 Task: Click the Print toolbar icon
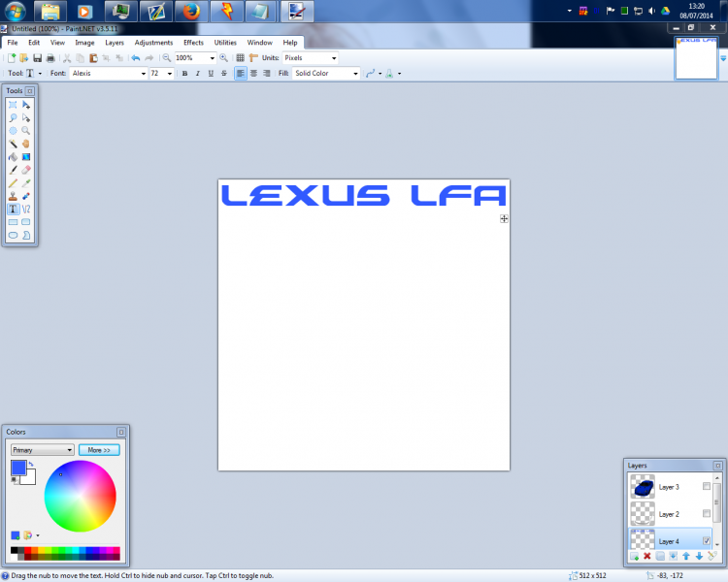50,58
